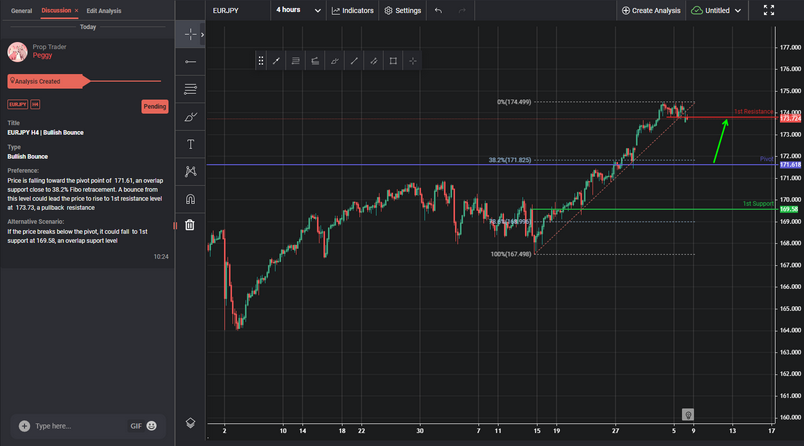
Task: Redo the chart action
Action: click(462, 10)
